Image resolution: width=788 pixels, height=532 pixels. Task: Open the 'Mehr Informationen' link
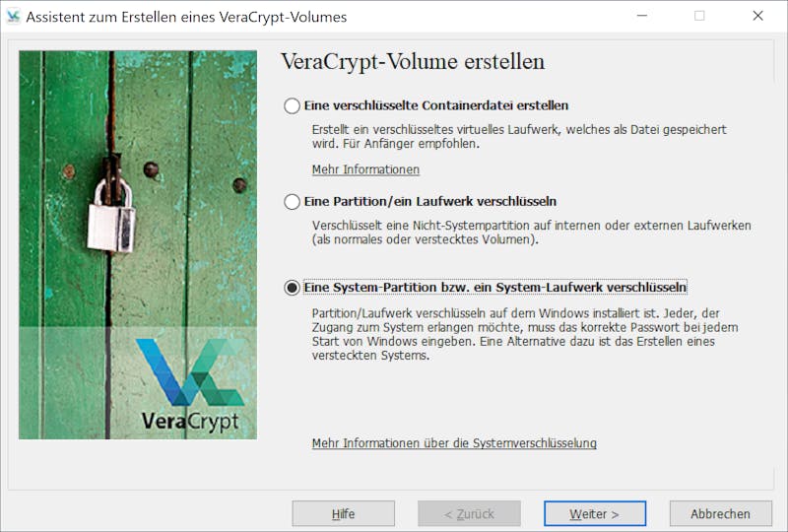point(365,169)
